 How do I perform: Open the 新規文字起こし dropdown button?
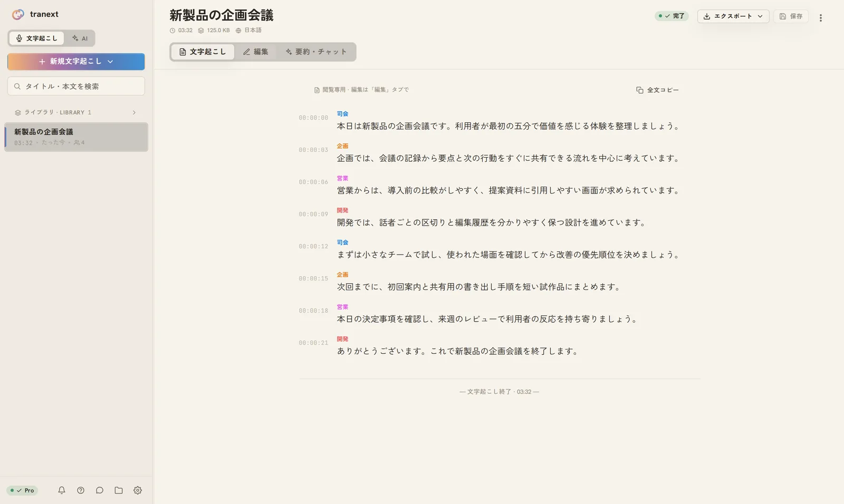(76, 62)
